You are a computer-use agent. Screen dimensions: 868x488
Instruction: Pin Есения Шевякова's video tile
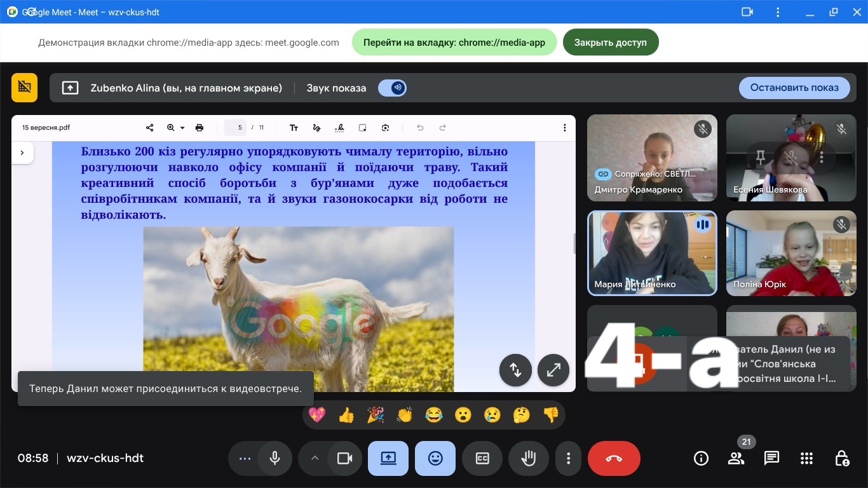point(761,156)
